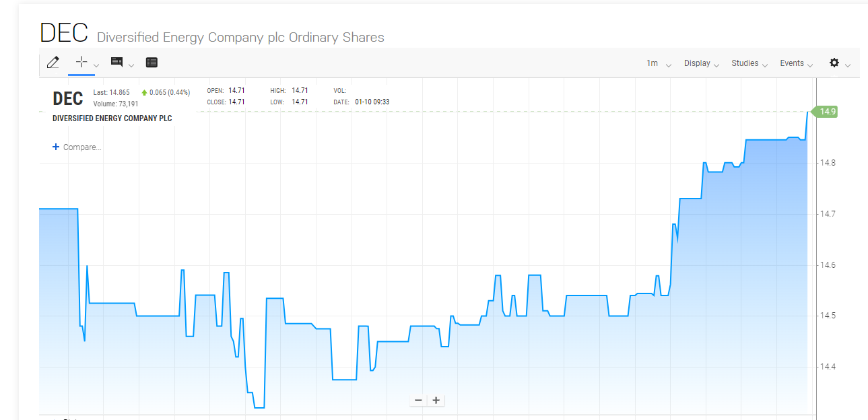The image size is (868, 420).
Task: Click the 'Last: 14.865' value
Action: [x=111, y=92]
